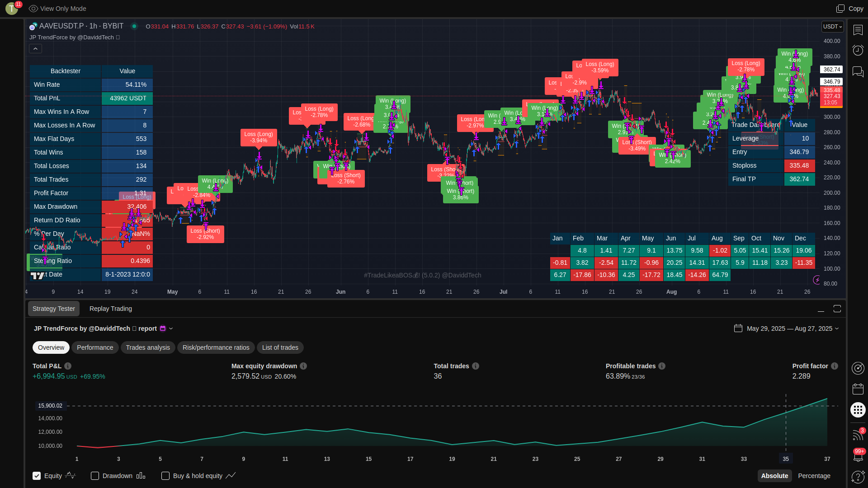Open the watchlist panel icon
Screen dimensions: 868x488
point(858,30)
